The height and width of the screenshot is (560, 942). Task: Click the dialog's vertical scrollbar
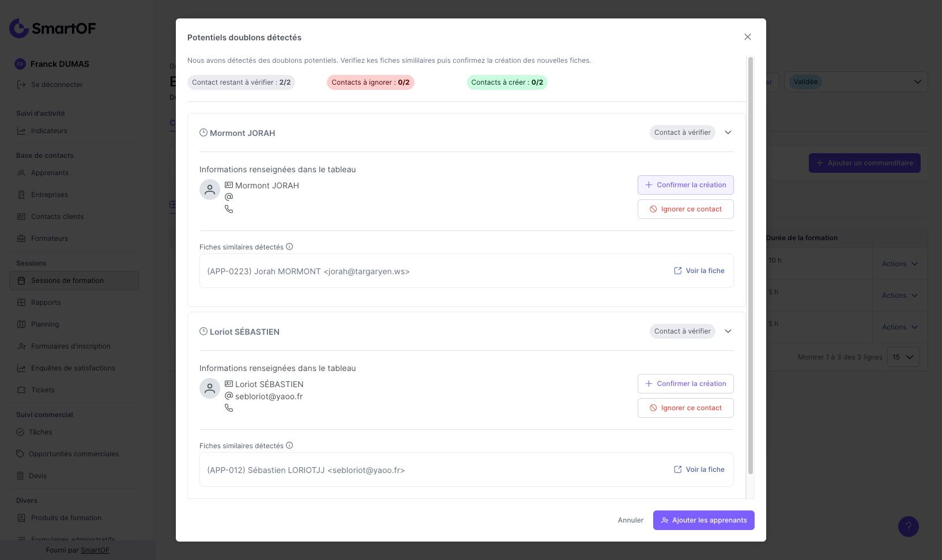point(750,265)
